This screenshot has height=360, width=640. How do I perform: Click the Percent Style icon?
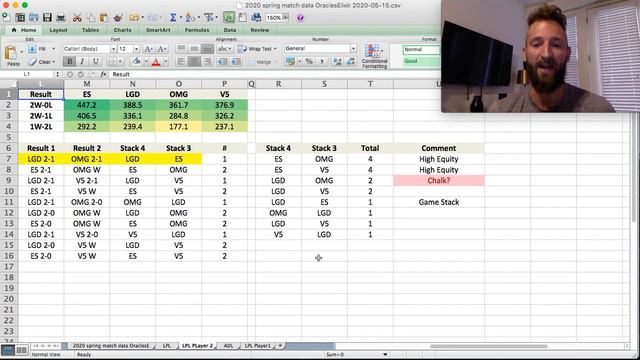(x=309, y=62)
